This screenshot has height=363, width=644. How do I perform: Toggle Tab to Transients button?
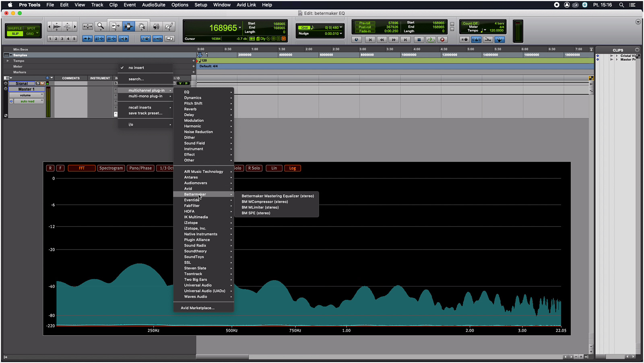point(87,39)
